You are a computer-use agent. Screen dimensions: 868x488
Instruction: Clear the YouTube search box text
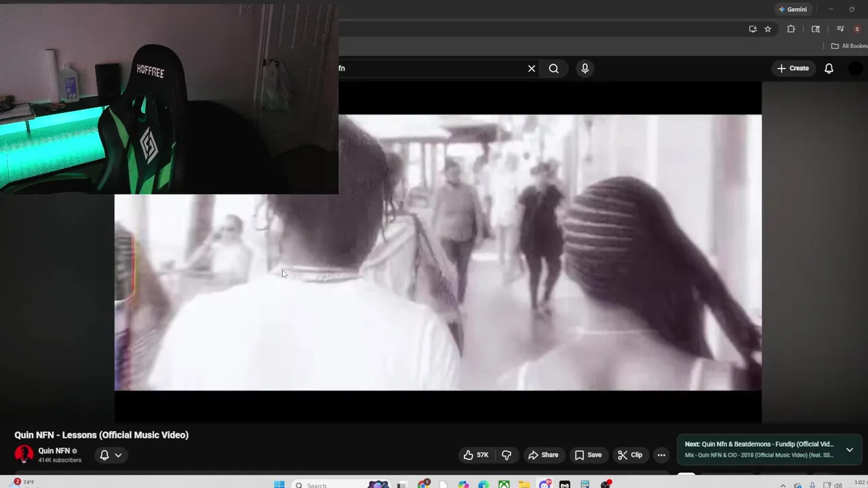532,68
